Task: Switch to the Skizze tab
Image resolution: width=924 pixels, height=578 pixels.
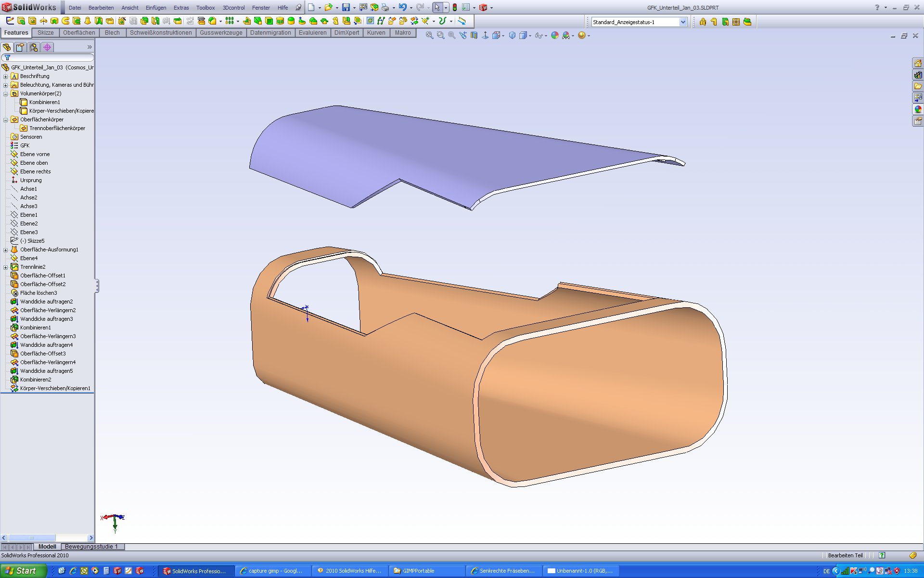Action: click(45, 33)
